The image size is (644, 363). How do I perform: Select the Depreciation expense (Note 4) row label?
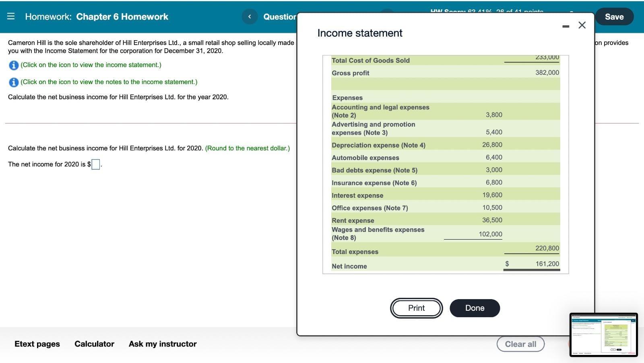(x=378, y=145)
